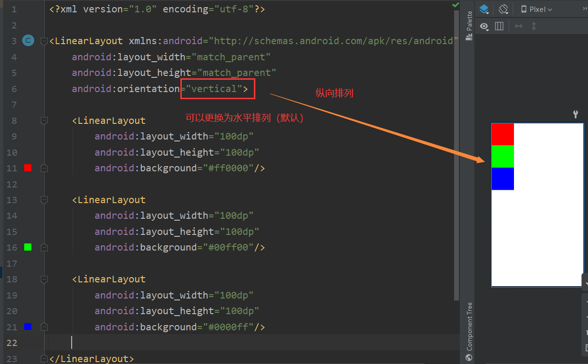Image resolution: width=588 pixels, height=364 pixels.
Task: Click the xml version declaration on line 1
Action: coord(157,9)
